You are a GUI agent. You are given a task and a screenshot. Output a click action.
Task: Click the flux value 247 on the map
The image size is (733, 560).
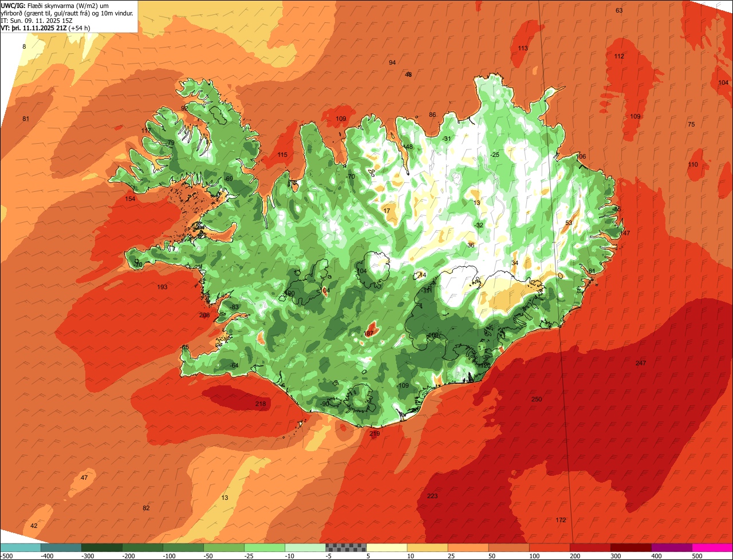(x=641, y=363)
